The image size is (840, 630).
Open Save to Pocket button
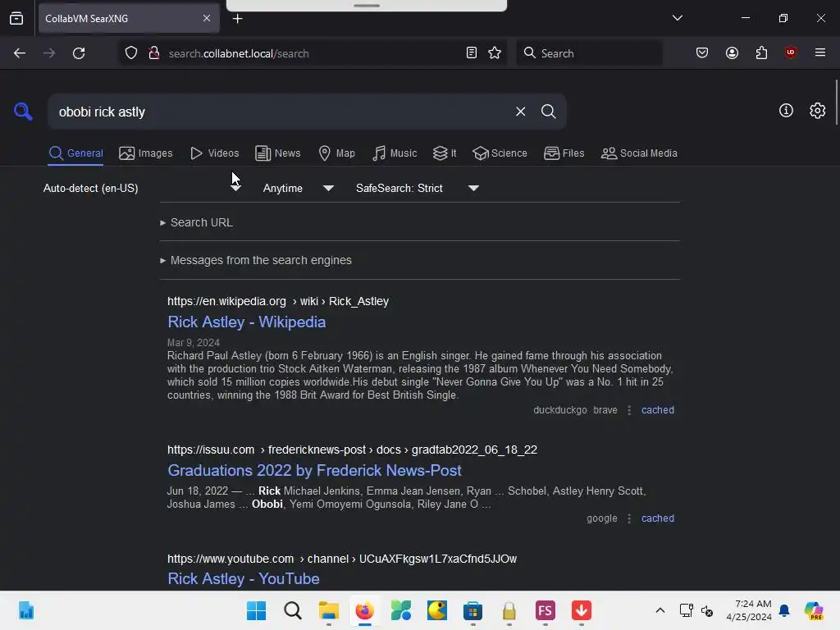[702, 53]
